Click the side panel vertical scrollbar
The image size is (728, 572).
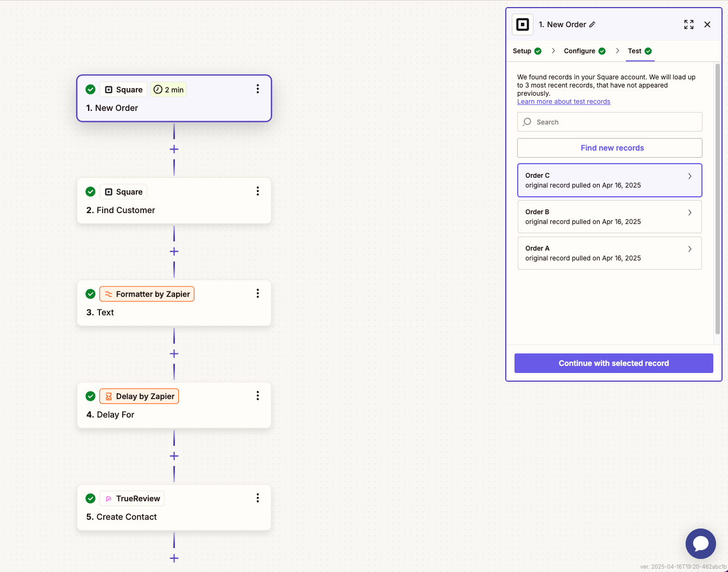coord(717,198)
